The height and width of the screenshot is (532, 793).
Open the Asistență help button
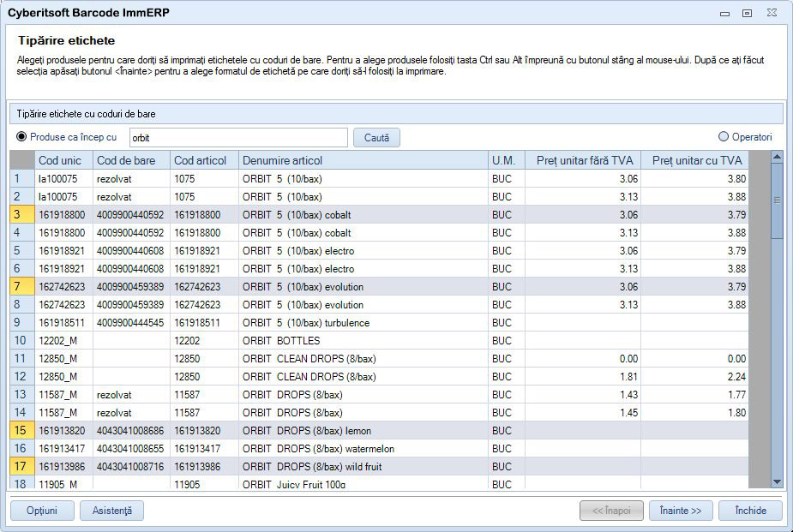[111, 511]
